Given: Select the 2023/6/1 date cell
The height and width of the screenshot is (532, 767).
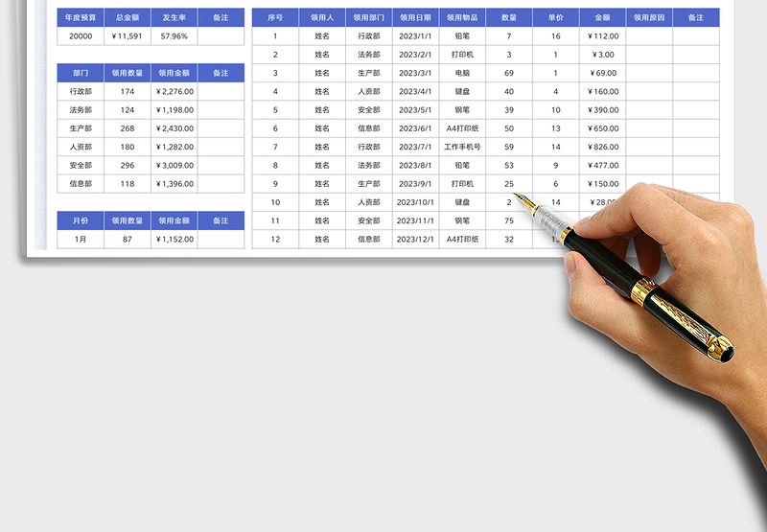Looking at the screenshot, I should 415,128.
